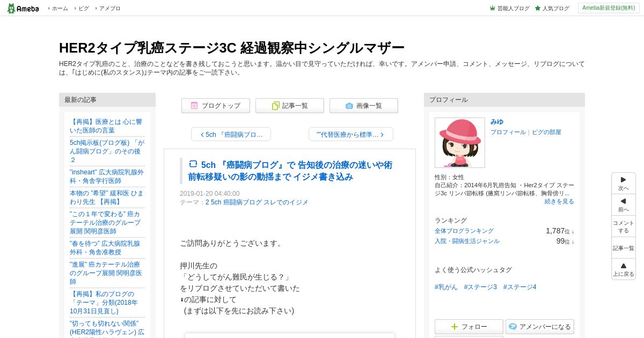This screenshot has width=644, height=338.
Task: Open next article 代替医療から標準…
Action: click(351, 134)
